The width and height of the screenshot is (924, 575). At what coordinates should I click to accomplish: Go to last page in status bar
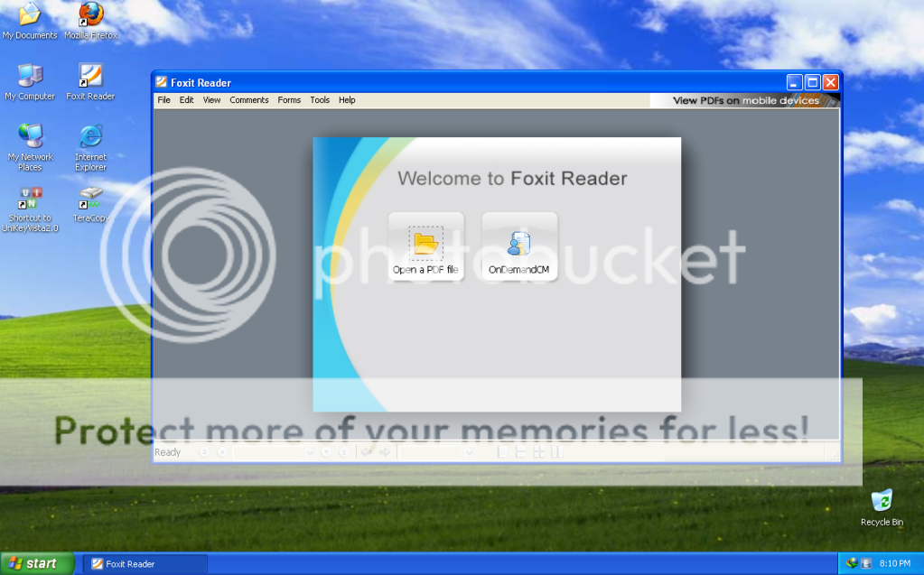344,452
